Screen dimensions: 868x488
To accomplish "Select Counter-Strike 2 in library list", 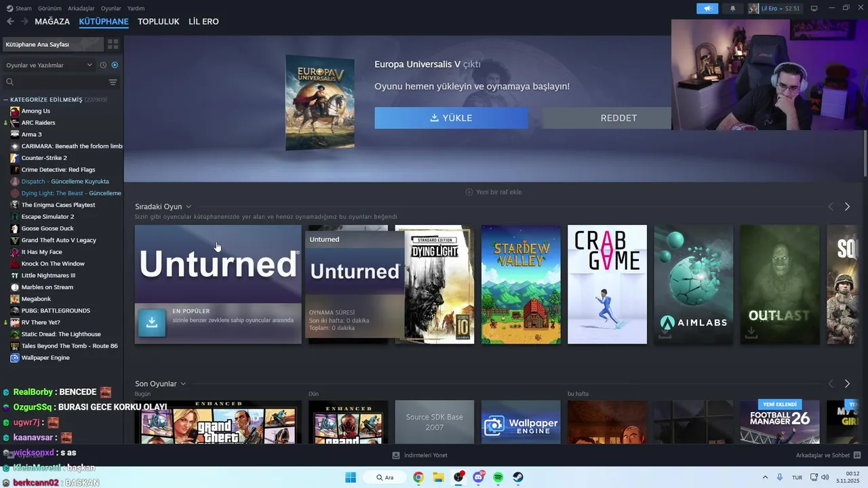I will pos(44,158).
